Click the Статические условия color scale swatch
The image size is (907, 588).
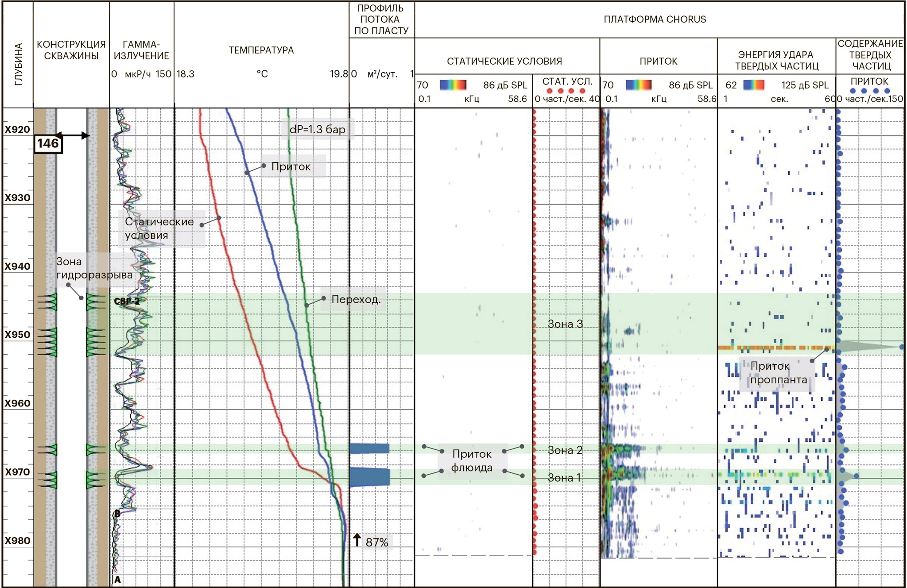pos(453,85)
